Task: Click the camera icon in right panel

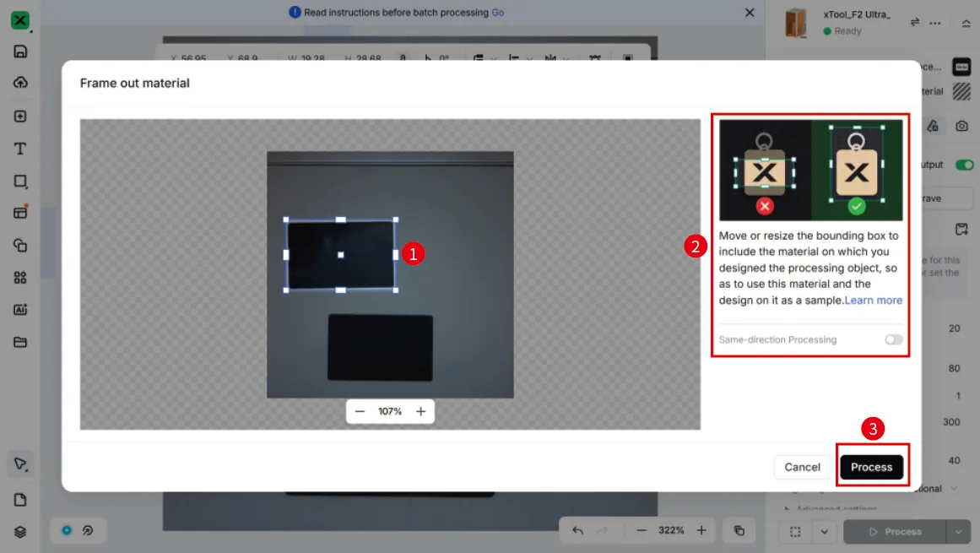Action: (x=962, y=127)
